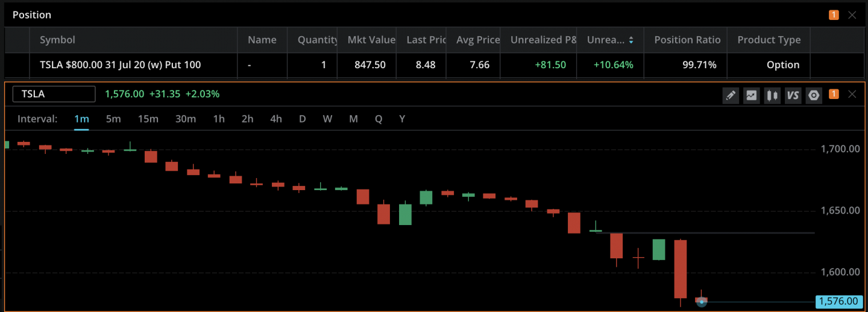Switch chart interval to 1h
The width and height of the screenshot is (868, 312).
pyautogui.click(x=219, y=119)
